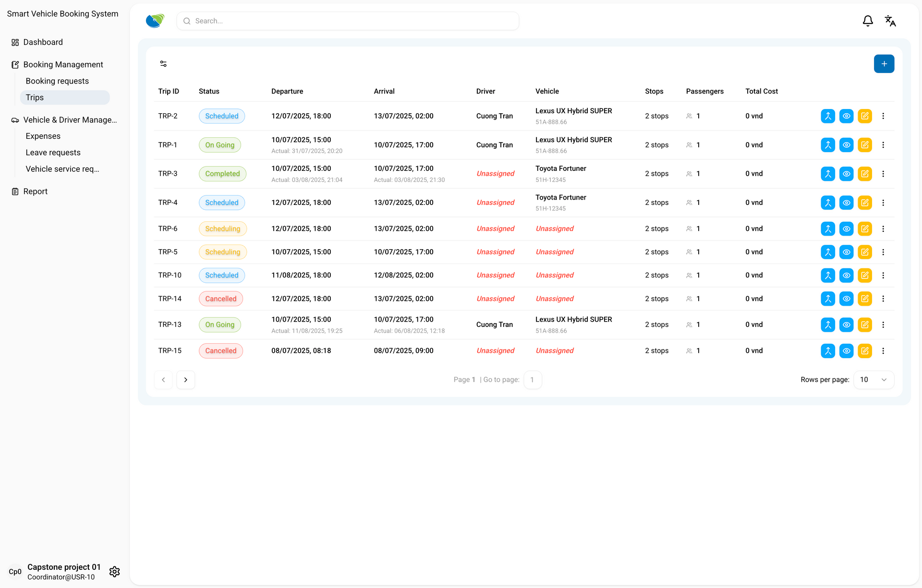The height and width of the screenshot is (588, 922).
Task: View TRP-15 details with eye icon
Action: (846, 351)
